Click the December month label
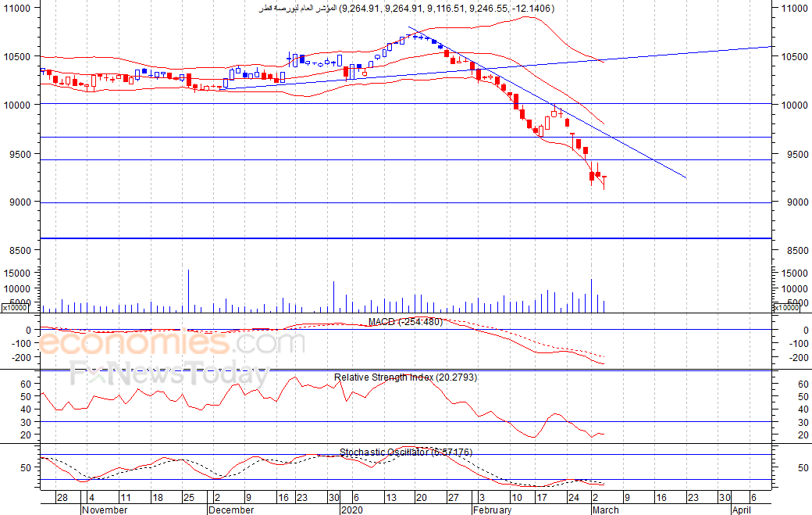 tap(231, 510)
